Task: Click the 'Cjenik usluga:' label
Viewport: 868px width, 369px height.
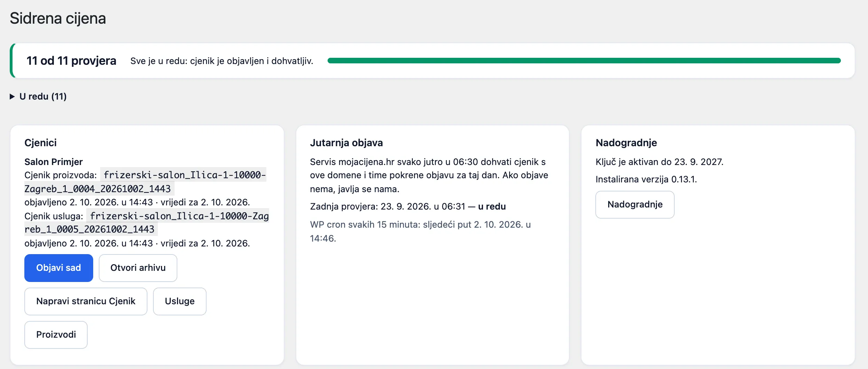Action: point(54,216)
